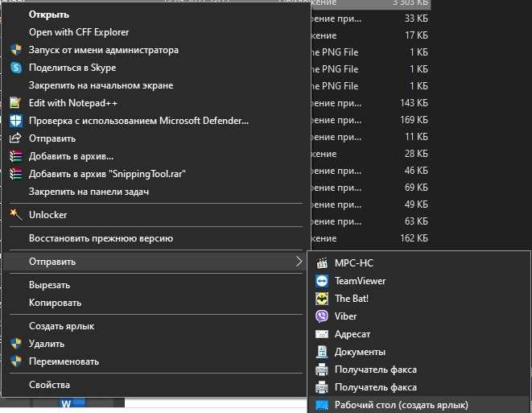Screen dimensions: 532x413
Task: Click the Skype icon beside Поделиться в Skype
Action: click(x=16, y=68)
